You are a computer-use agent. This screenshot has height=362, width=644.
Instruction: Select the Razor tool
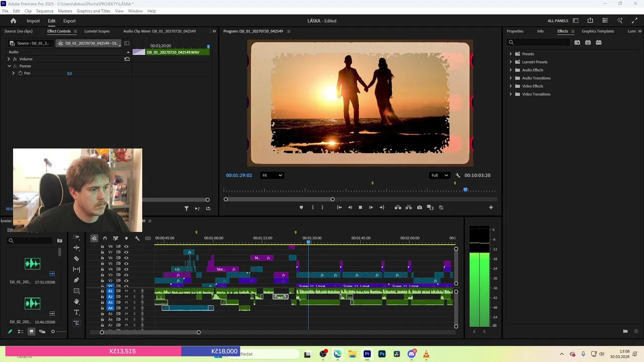click(76, 258)
